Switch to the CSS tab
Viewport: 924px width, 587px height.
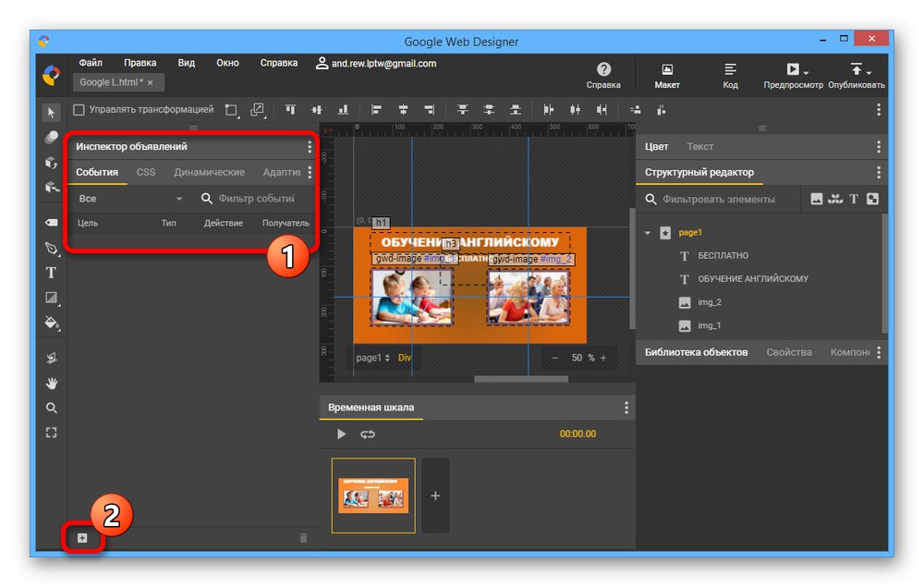click(x=146, y=172)
